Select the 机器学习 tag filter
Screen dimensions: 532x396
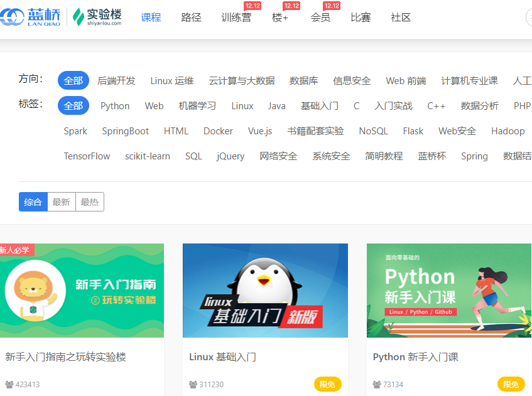pos(197,105)
